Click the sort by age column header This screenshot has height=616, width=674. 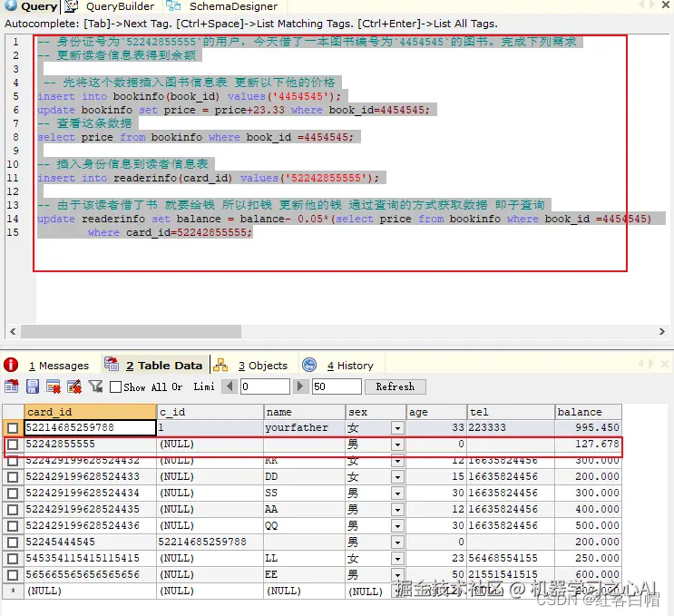[435, 412]
